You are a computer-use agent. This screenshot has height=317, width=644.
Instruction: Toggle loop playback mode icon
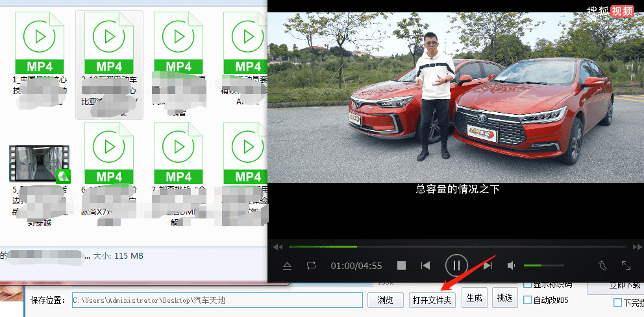312,265
